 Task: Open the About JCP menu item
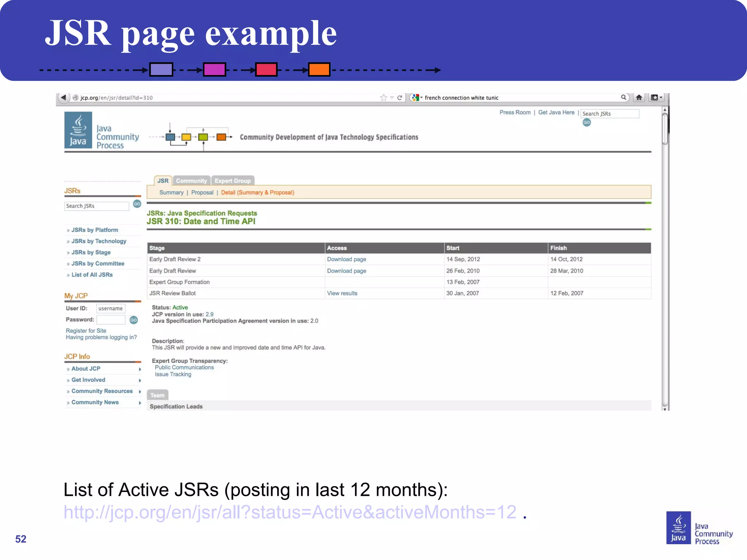[x=86, y=369]
